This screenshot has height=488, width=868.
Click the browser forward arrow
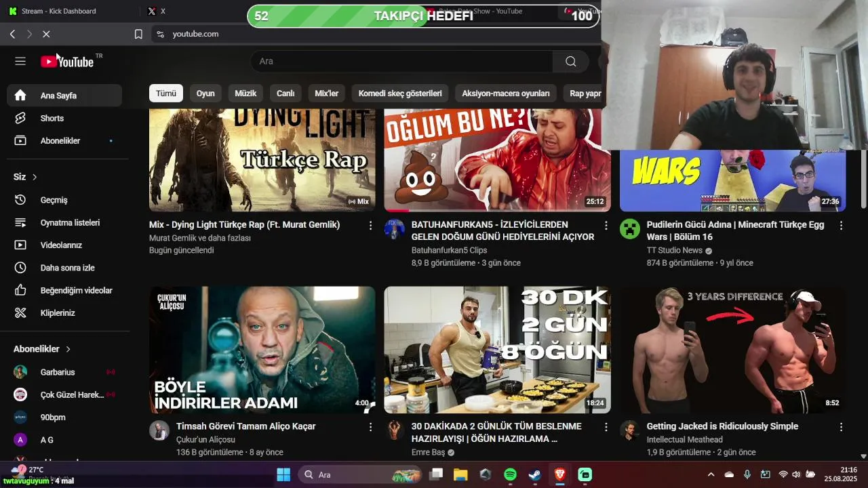tap(29, 34)
